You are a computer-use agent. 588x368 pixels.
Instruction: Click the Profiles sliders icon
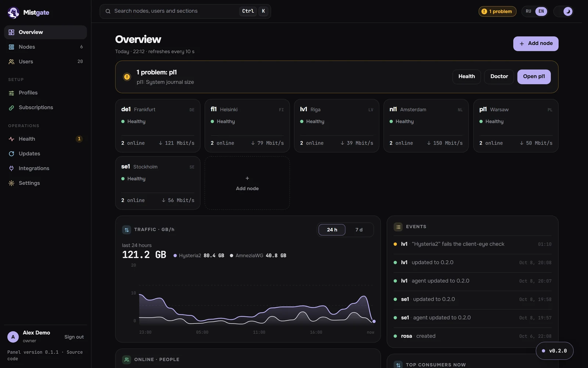click(11, 93)
